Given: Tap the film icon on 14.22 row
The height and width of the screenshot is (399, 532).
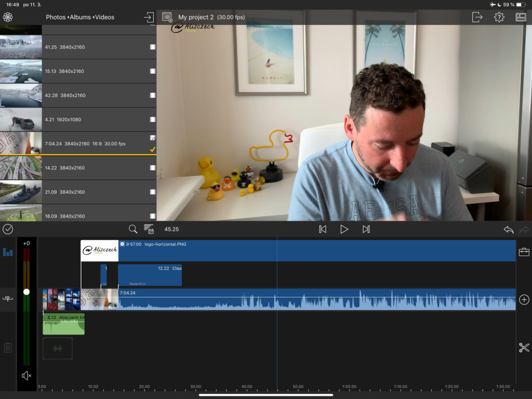Looking at the screenshot, I should point(153,168).
